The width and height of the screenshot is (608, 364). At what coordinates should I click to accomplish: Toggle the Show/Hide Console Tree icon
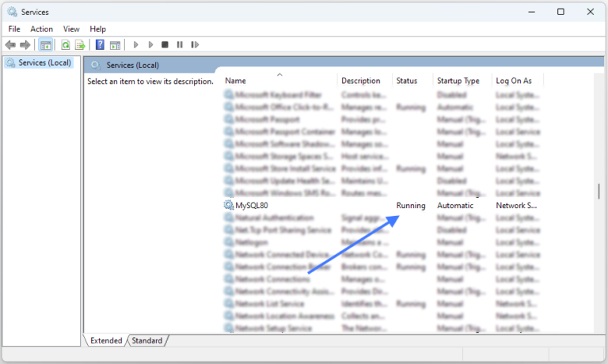[46, 45]
